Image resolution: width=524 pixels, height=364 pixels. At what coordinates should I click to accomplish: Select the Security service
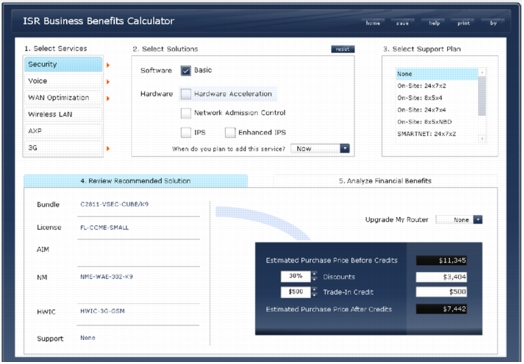(x=63, y=64)
